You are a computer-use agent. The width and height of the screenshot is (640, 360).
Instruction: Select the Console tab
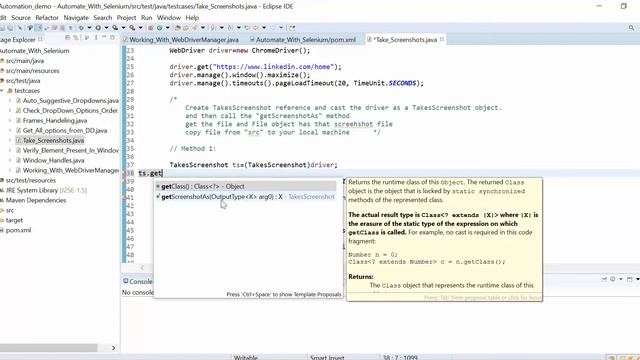pos(138,281)
